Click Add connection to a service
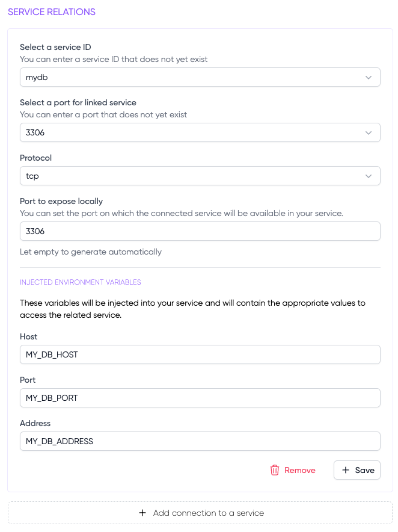The image size is (398, 532). tap(208, 513)
